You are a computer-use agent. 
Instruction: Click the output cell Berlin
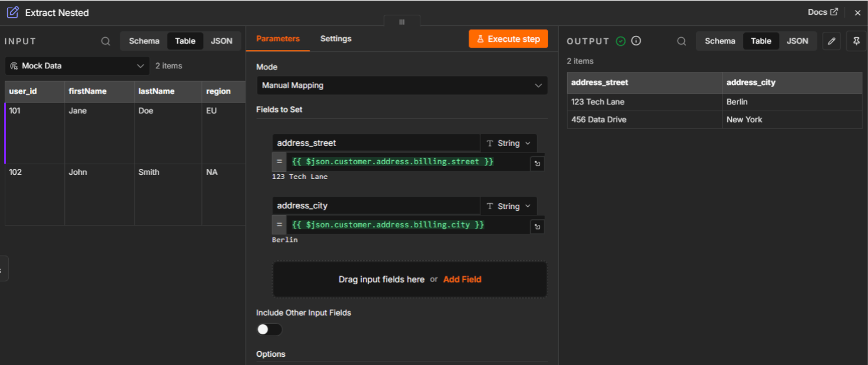793,102
